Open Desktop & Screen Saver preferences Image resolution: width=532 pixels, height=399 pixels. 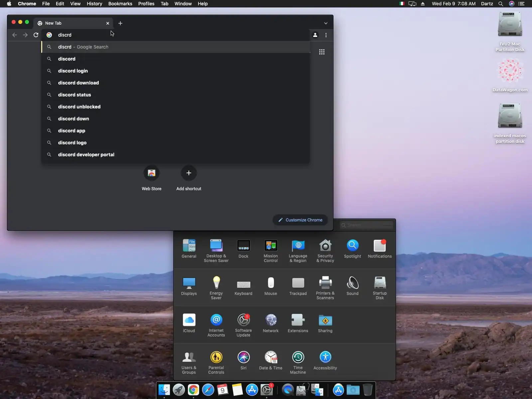pos(216,251)
